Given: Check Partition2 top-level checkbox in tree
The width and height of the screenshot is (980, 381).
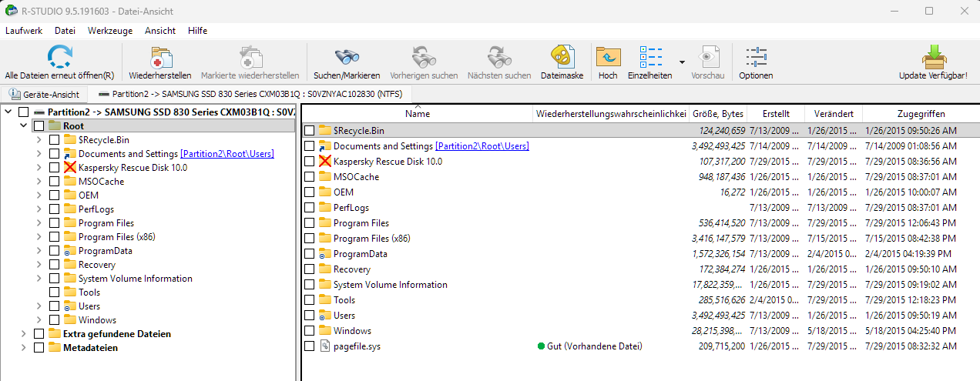Looking at the screenshot, I should tap(23, 112).
